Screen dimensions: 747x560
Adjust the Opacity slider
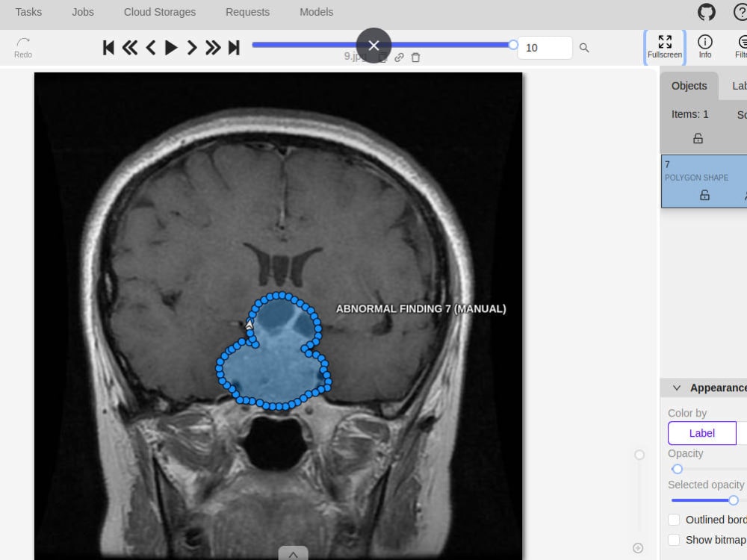coord(677,469)
